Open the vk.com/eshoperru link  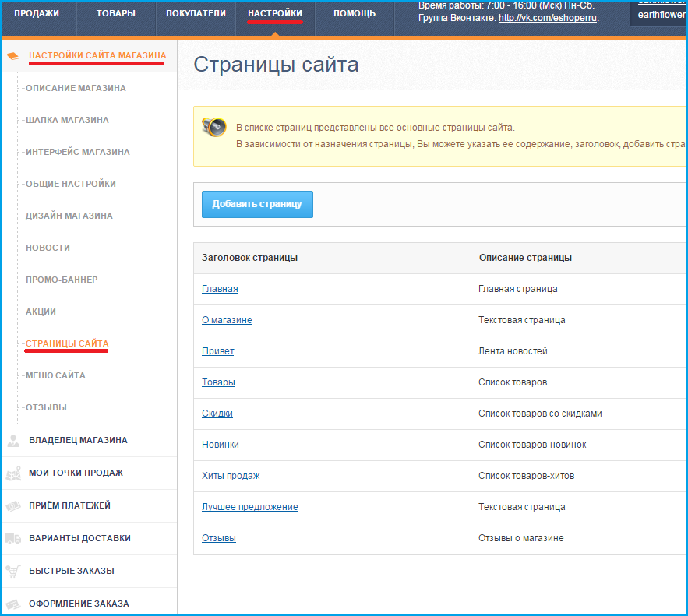[x=548, y=18]
